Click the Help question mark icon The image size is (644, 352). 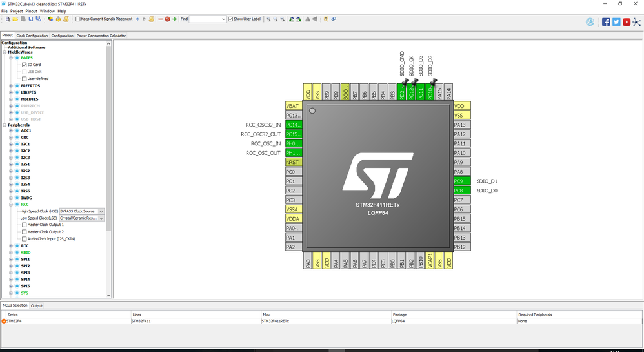point(326,19)
